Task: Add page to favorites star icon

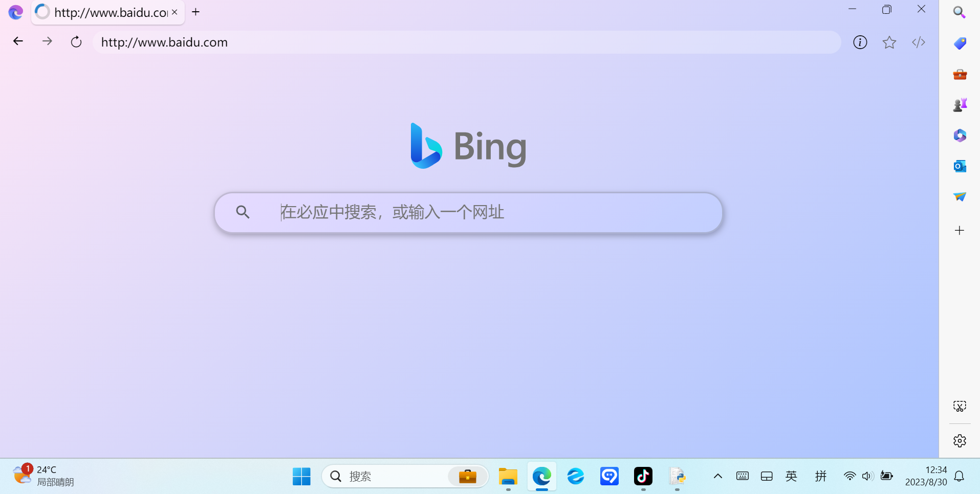Action: (889, 42)
